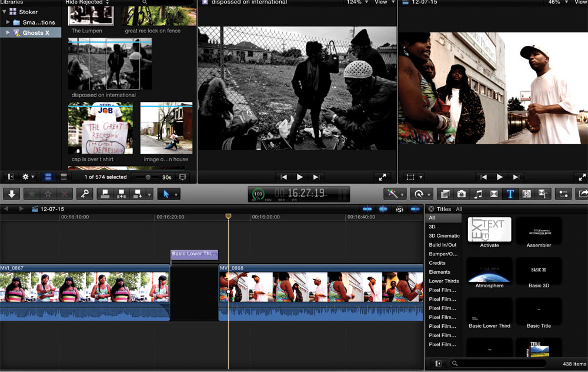
Task: Select the Ghosts X event
Action: [x=36, y=32]
